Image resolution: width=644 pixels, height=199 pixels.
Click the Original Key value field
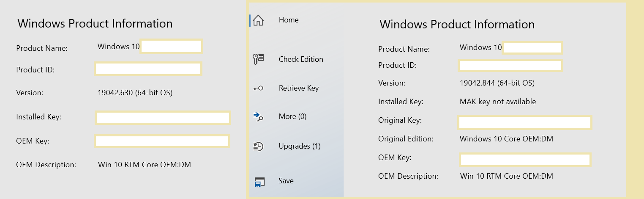524,122
